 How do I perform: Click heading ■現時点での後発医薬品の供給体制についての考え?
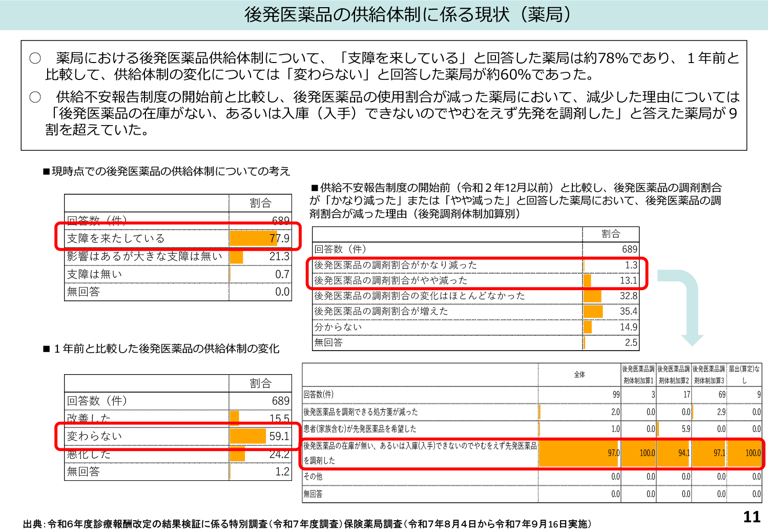click(x=167, y=171)
